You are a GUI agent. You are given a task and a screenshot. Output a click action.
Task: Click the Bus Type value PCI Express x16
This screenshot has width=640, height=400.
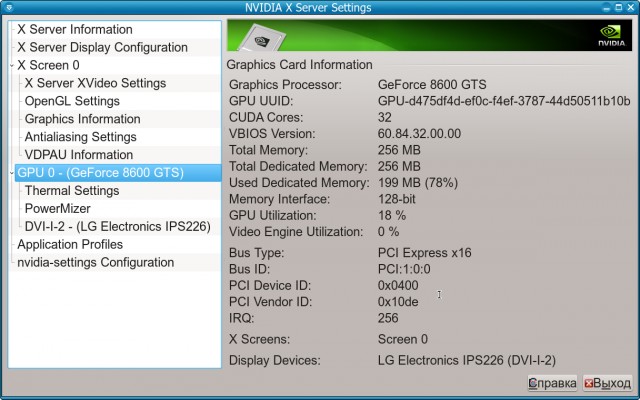tap(424, 253)
